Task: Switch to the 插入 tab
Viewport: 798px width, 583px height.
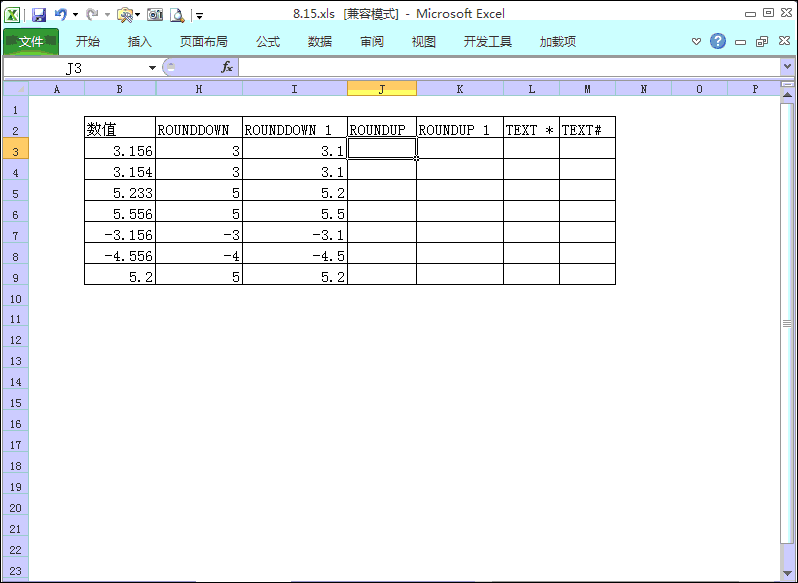Action: click(x=139, y=41)
